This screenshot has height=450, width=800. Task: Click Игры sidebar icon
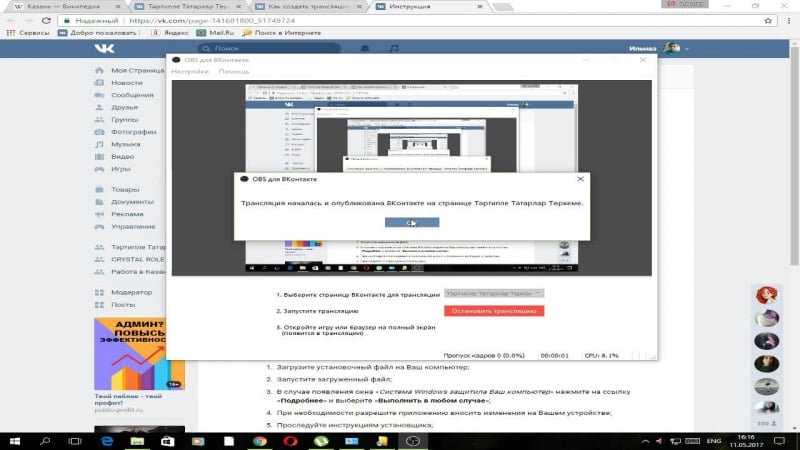[x=99, y=169]
